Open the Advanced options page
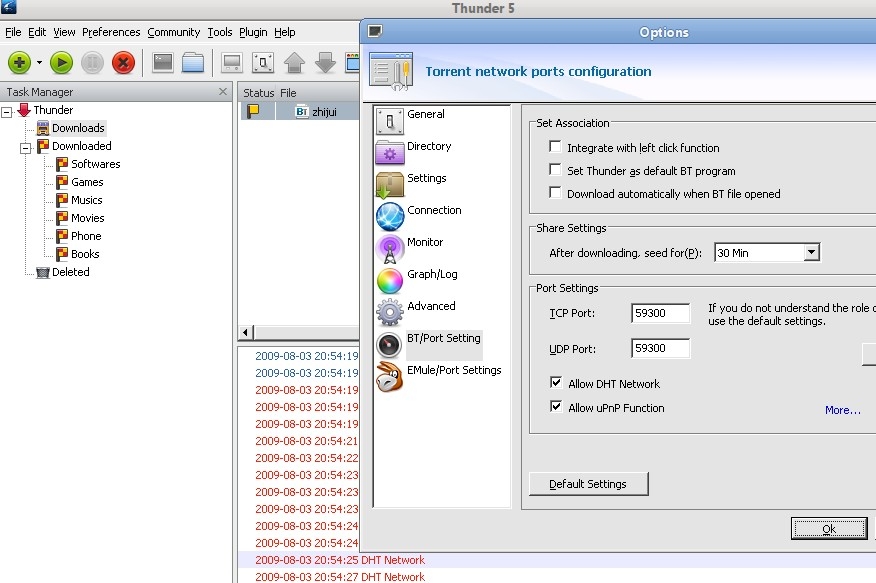This screenshot has height=583, width=876. [431, 306]
